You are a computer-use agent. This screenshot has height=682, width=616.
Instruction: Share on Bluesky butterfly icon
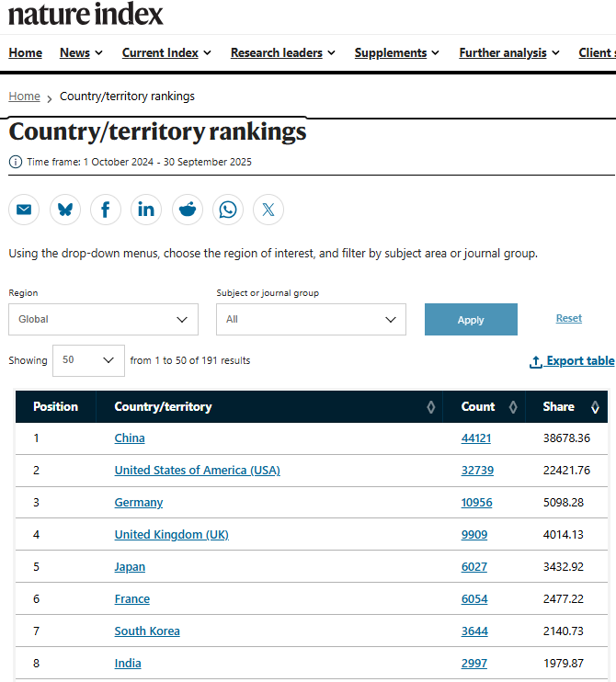[x=65, y=210]
